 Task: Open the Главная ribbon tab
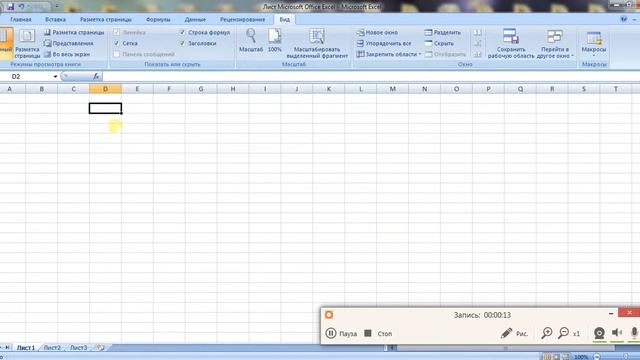21,19
